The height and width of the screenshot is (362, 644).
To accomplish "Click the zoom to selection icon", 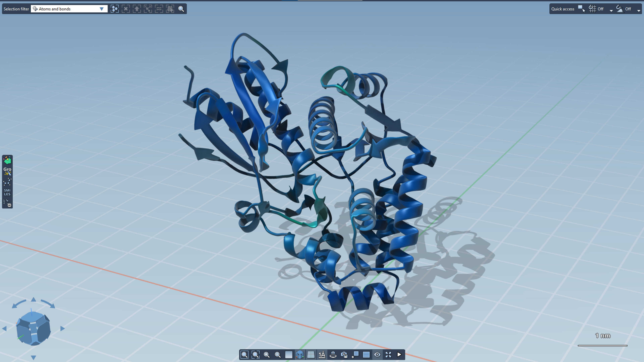I will coord(255,354).
